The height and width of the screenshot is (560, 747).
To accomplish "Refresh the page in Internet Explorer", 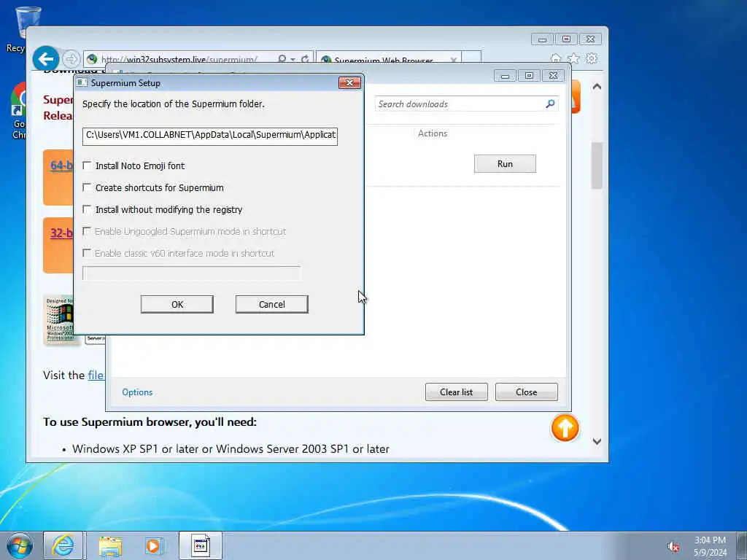I will (x=305, y=59).
